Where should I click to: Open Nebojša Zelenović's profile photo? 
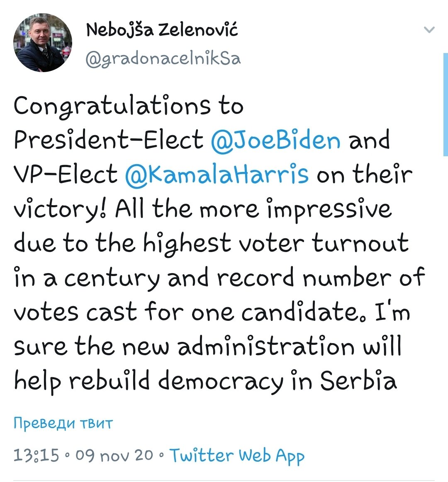pos(43,43)
